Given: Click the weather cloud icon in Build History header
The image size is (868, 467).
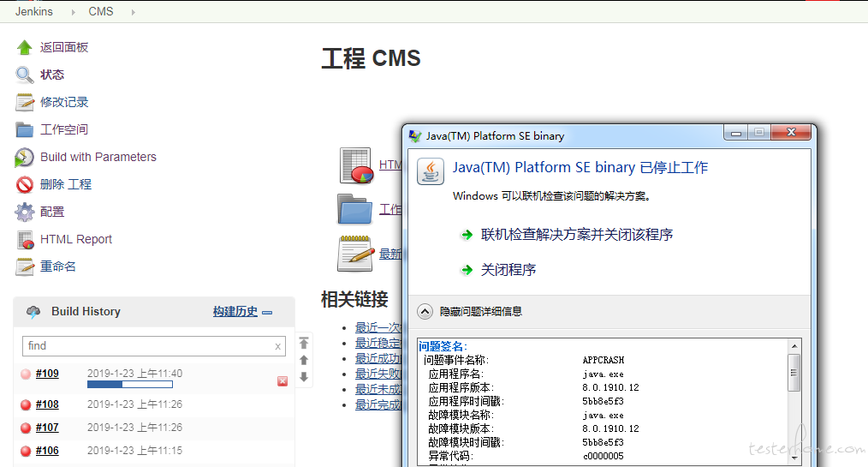Looking at the screenshot, I should [33, 312].
